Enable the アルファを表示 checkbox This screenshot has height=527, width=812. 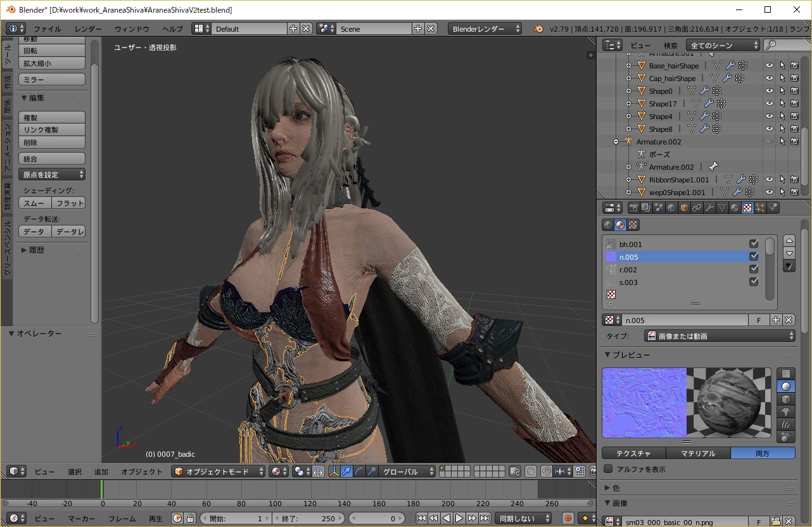click(x=608, y=469)
